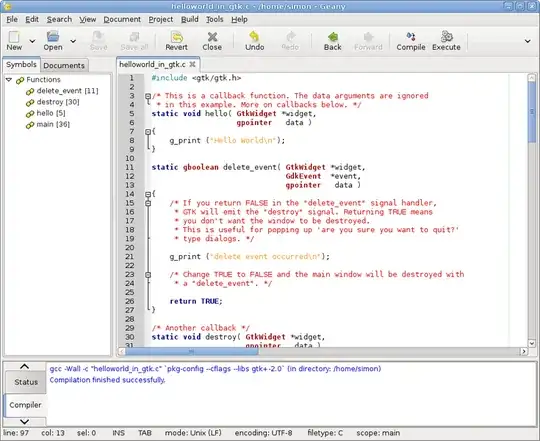540x441 pixels.
Task: Jump to hello [5] symbol
Action: pos(51,113)
